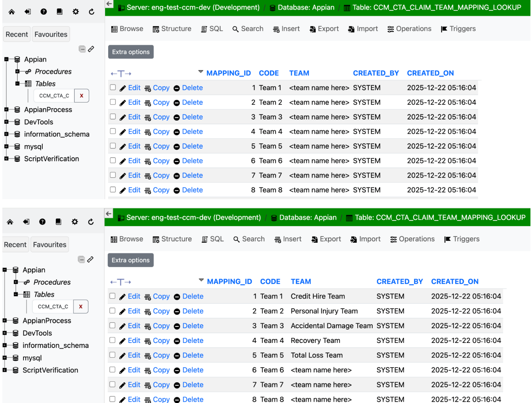This screenshot has width=532, height=403.
Task: Click the link icon in the top navigation tree
Action: [x=91, y=49]
